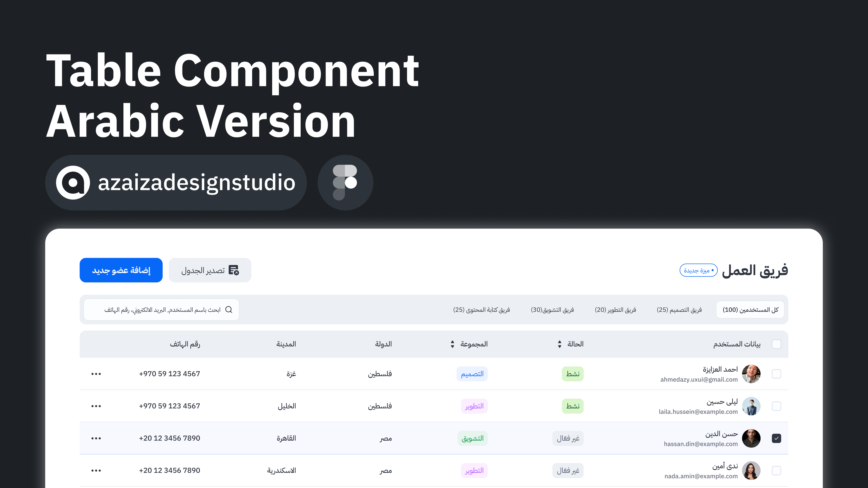868x488 pixels.
Task: Uncheck the checkbox for حسن الدين
Action: (777, 438)
